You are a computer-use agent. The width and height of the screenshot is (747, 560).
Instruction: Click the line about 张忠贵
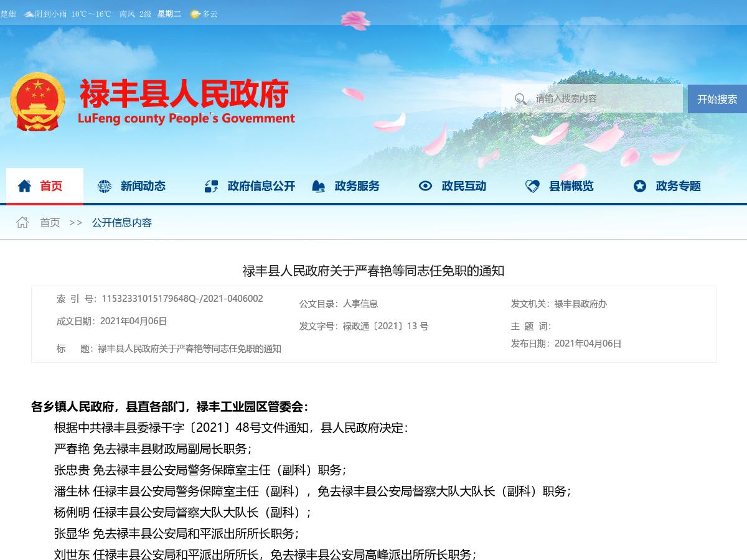pos(200,470)
